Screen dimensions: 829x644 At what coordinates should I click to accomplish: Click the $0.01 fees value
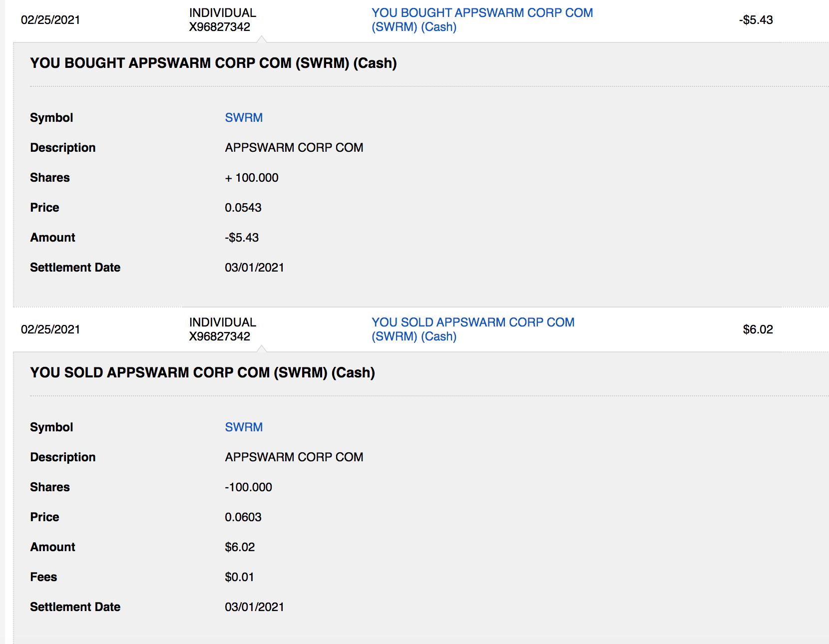click(x=239, y=577)
